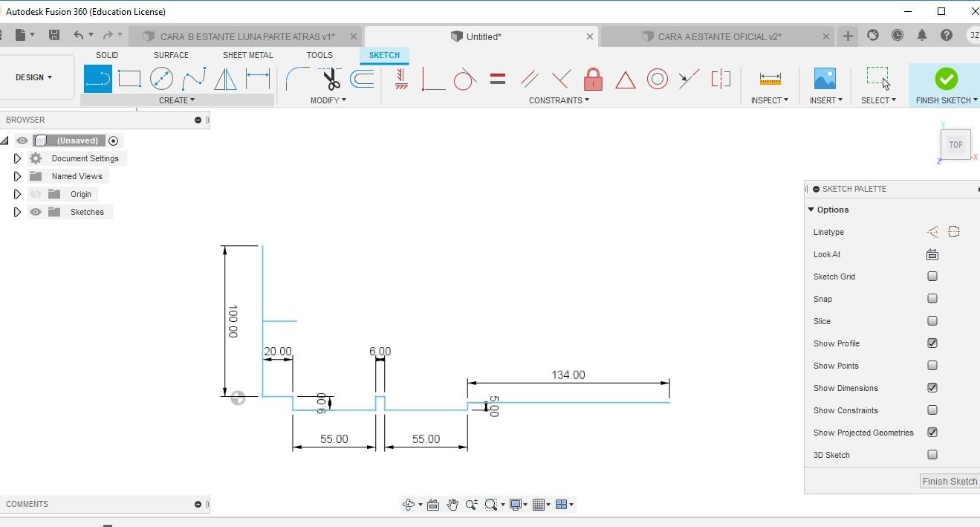Save the document with the disk icon

[53, 36]
